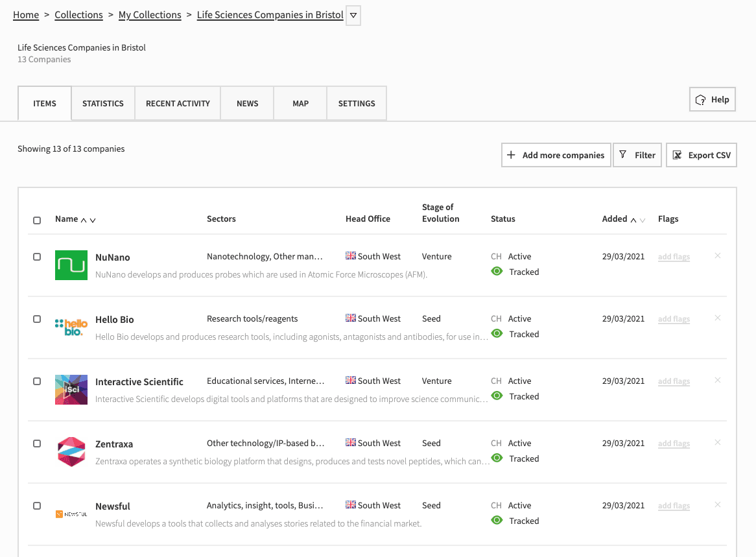The image size is (756, 557).
Task: Select all companies header checkbox
Action: click(x=37, y=220)
